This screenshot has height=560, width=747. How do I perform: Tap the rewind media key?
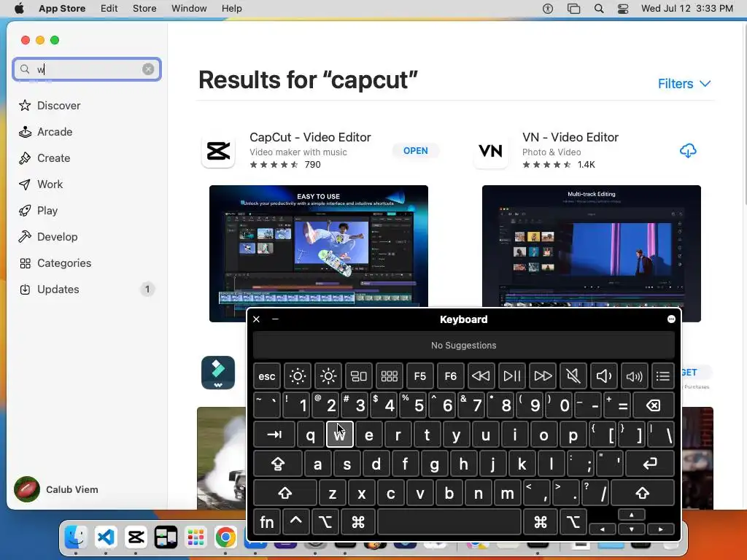coord(481,376)
